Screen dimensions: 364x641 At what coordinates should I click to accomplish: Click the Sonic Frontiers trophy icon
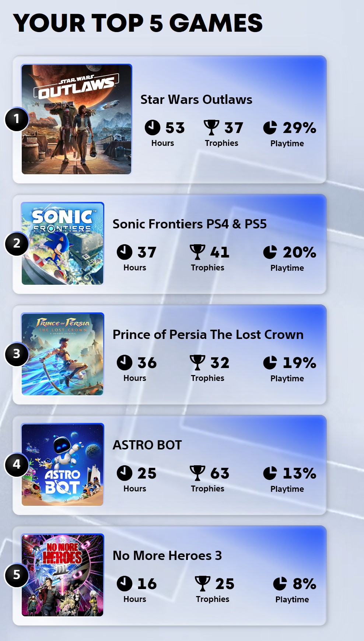[197, 252]
